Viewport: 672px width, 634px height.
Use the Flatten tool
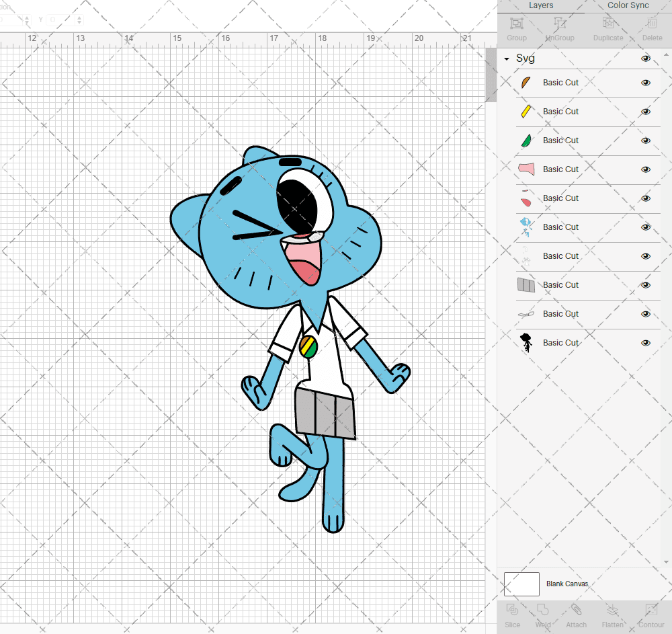click(612, 610)
